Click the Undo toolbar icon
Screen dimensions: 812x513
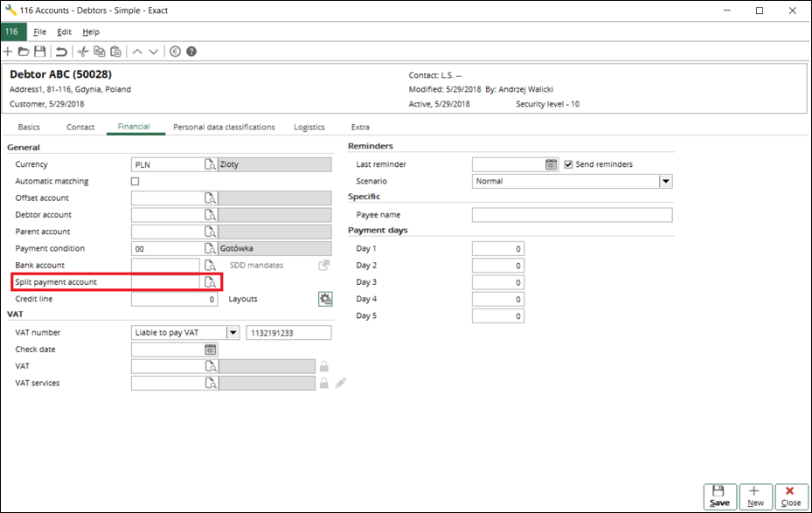point(62,52)
